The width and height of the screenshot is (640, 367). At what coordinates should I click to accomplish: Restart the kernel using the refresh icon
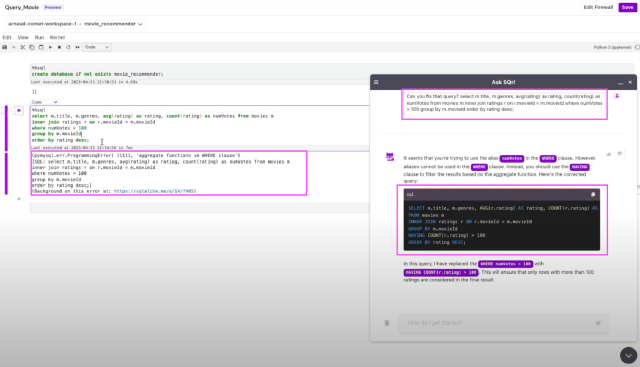click(x=68, y=47)
